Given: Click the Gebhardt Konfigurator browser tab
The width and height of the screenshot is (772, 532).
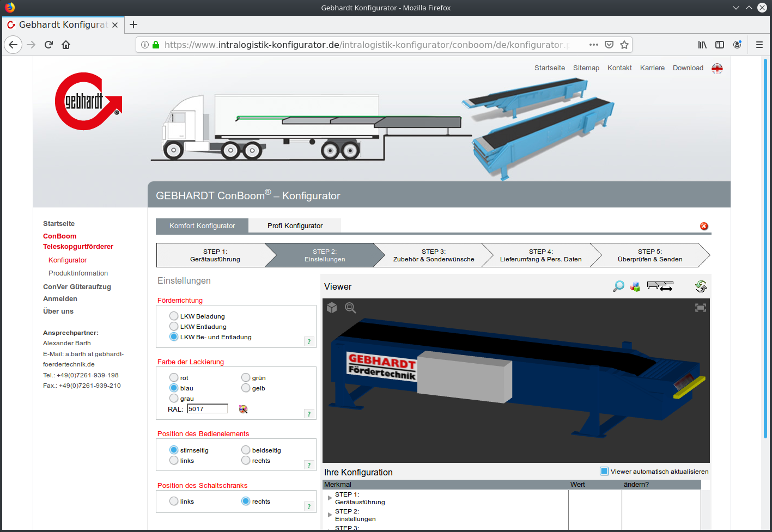Looking at the screenshot, I should (63, 25).
